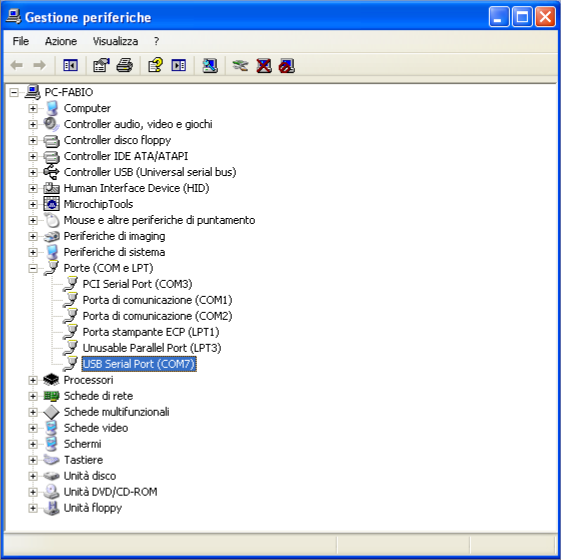Click the Print toolbar icon
561x560 pixels.
(x=125, y=65)
